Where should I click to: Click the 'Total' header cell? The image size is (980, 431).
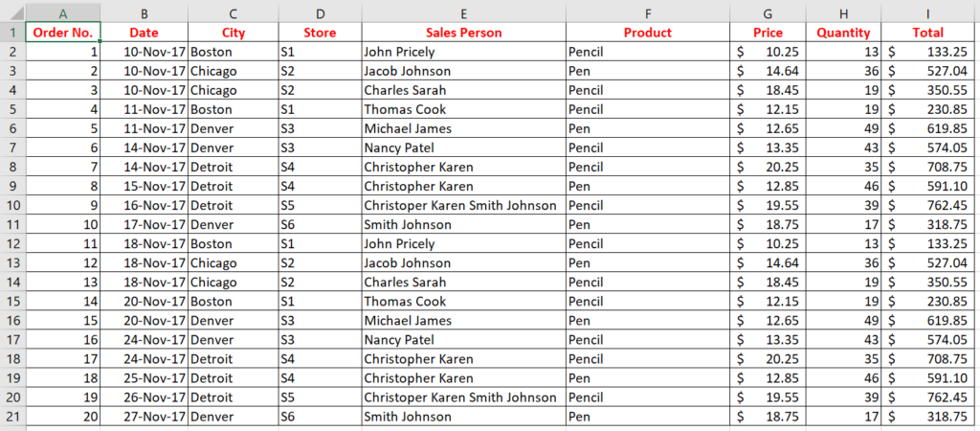click(x=927, y=33)
